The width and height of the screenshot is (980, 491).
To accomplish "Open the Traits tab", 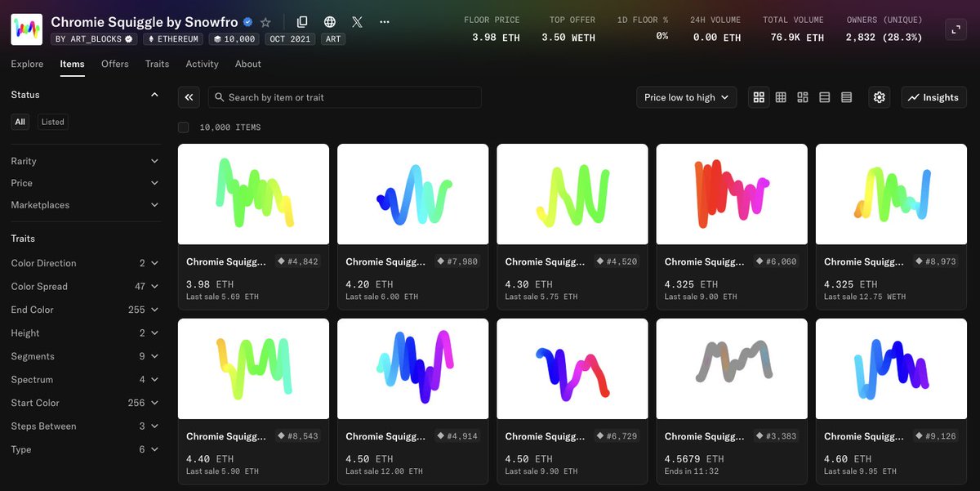I will pos(157,64).
